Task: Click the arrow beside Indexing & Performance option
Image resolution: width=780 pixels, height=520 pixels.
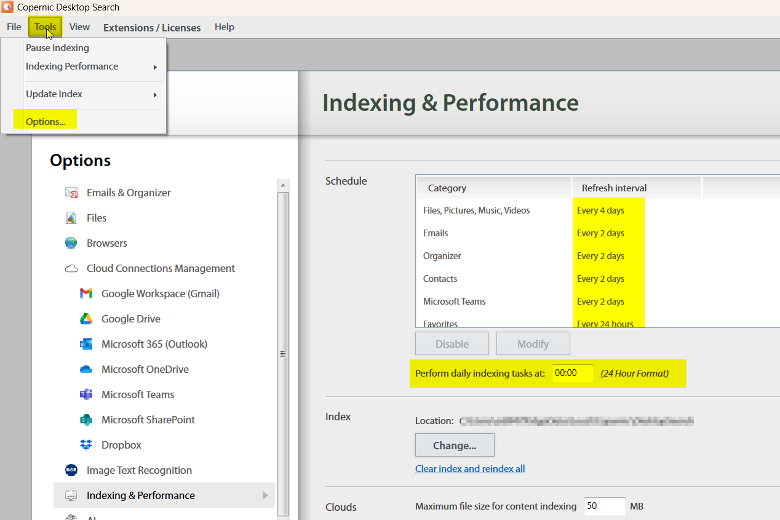Action: pos(265,495)
